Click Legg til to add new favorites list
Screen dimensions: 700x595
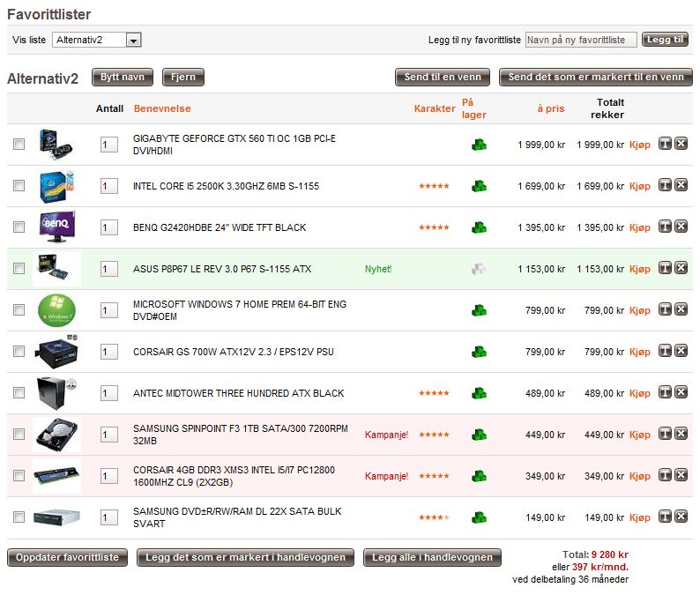tap(666, 40)
